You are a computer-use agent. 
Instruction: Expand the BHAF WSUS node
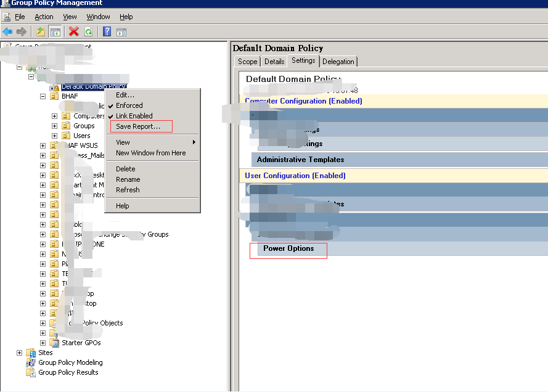[x=43, y=145]
